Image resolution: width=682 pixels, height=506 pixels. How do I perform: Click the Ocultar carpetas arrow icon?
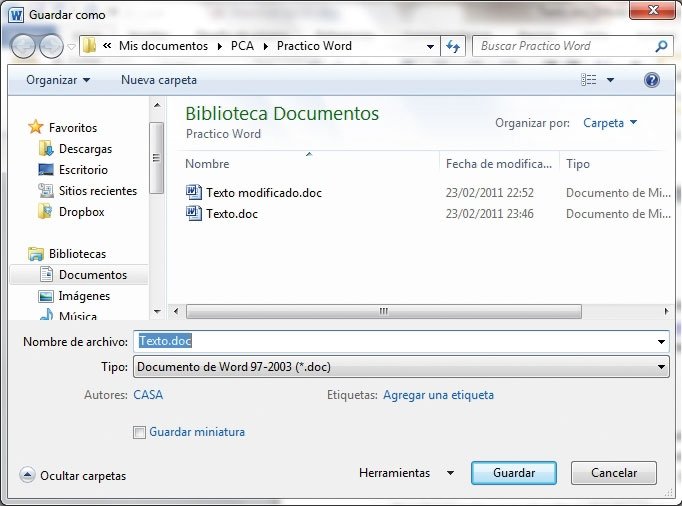tap(27, 475)
